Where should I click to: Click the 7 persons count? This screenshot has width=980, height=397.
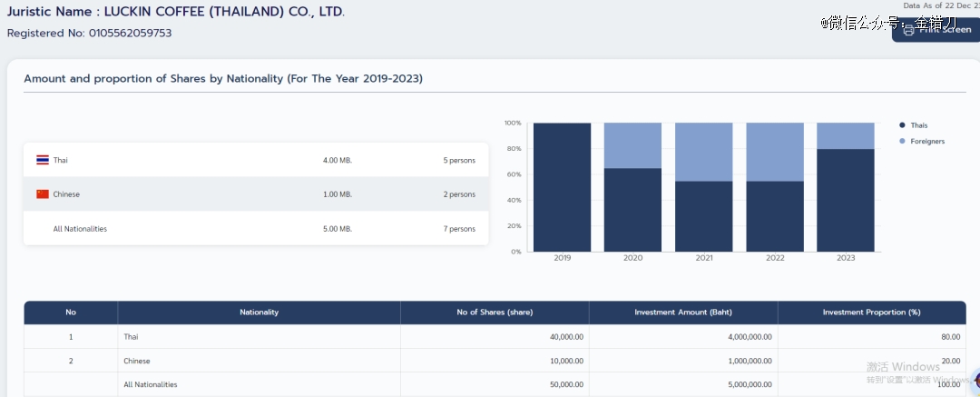[x=459, y=229]
